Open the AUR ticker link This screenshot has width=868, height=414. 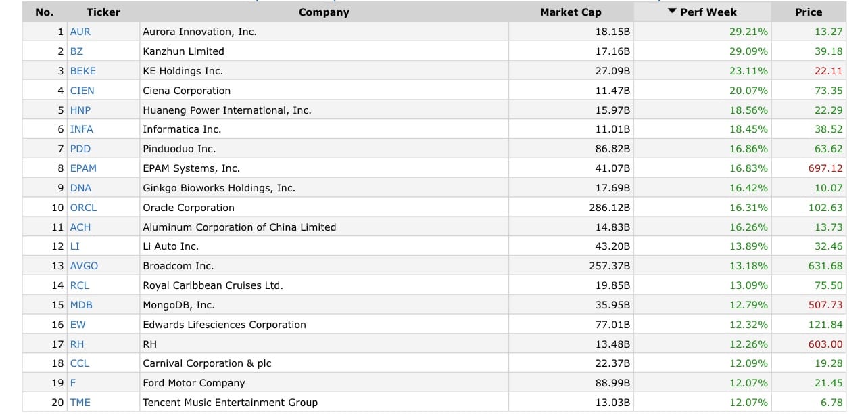80,32
